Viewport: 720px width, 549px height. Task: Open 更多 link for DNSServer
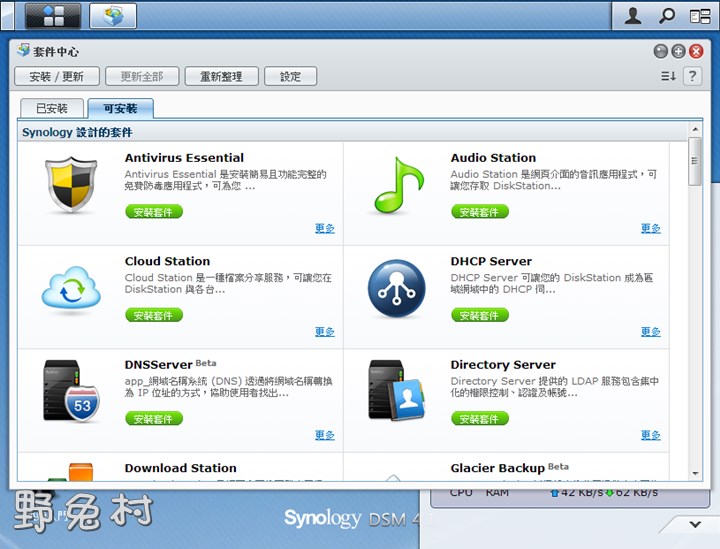coord(325,435)
